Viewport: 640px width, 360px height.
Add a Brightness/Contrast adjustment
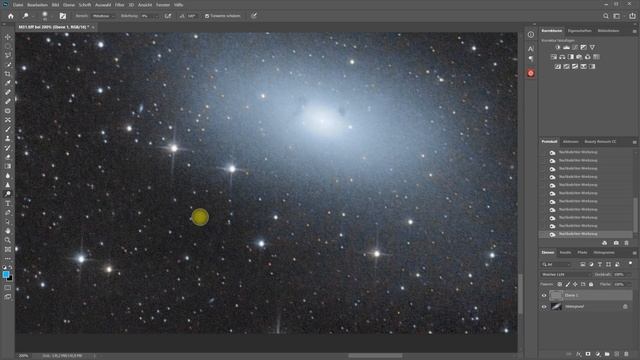(x=558, y=47)
